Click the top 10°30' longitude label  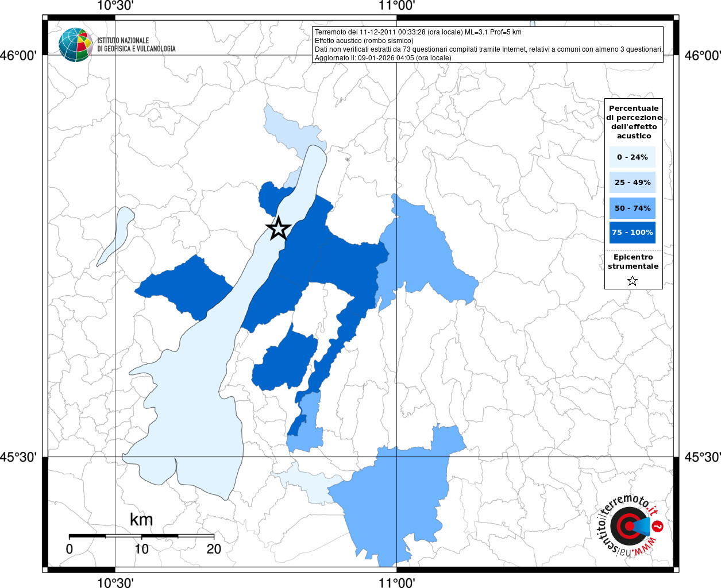point(115,6)
